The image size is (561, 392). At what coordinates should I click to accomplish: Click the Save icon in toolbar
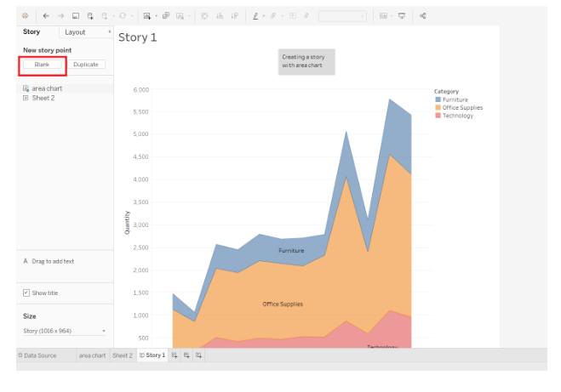(x=75, y=15)
